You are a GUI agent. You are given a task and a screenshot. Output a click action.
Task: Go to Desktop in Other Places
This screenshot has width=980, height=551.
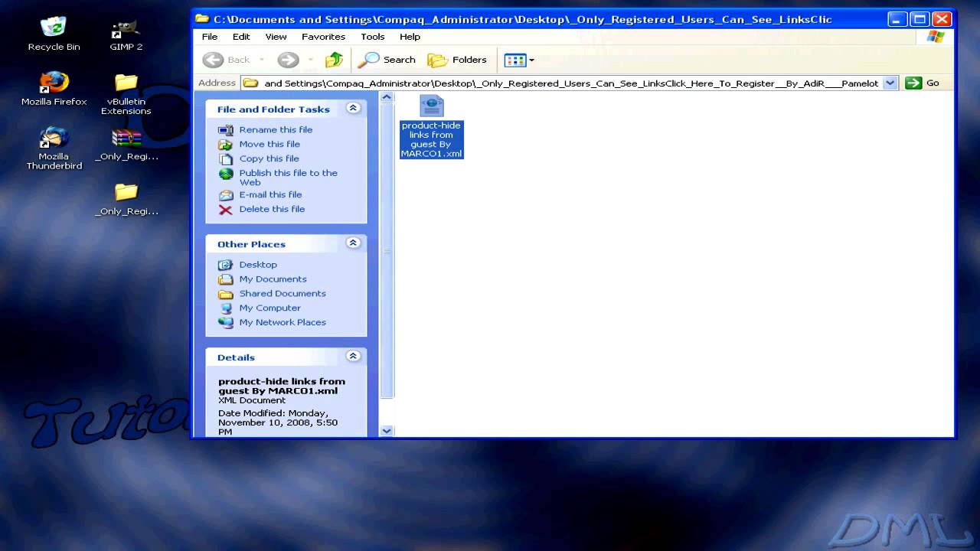coord(258,264)
